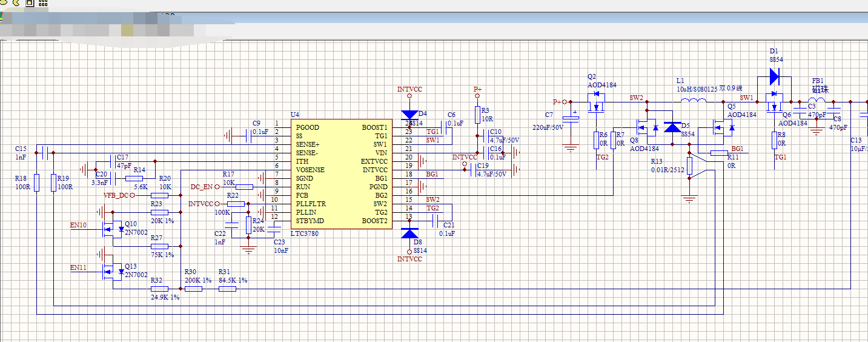
Task: Click MOSFET Q6 symbol
Action: tap(774, 103)
